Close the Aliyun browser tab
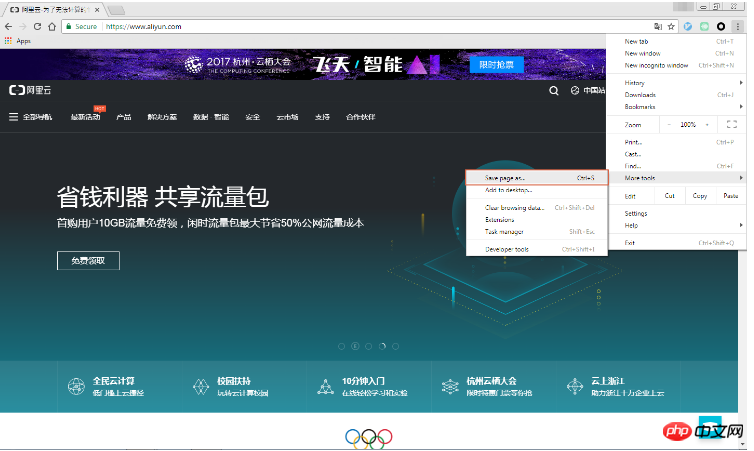The width and height of the screenshot is (754, 451). tap(97, 10)
